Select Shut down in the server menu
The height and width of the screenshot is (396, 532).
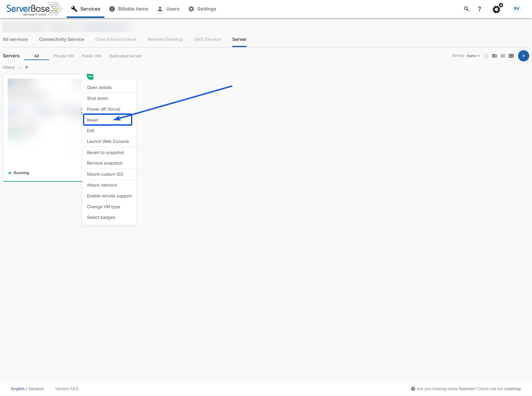tap(98, 98)
